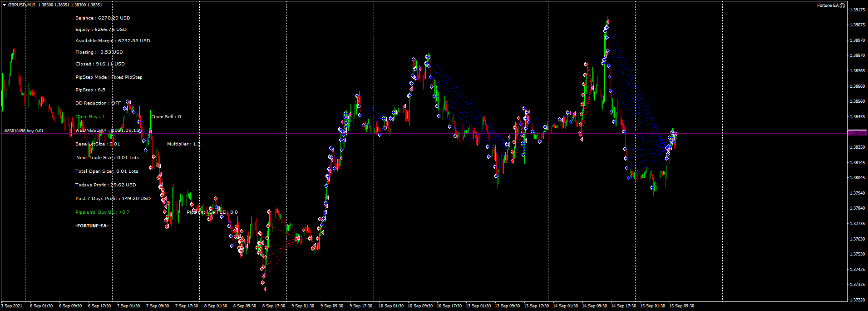Click the Floating : -3.53 USD label

pos(99,52)
